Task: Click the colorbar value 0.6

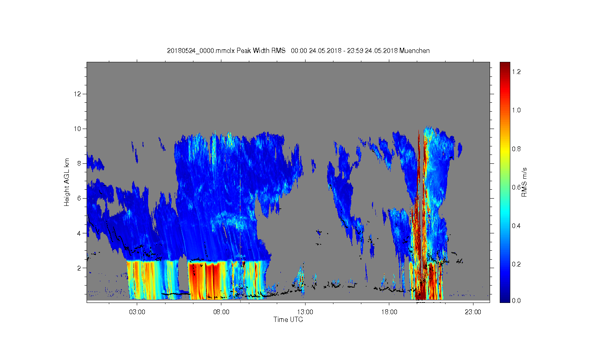Action: click(x=516, y=187)
